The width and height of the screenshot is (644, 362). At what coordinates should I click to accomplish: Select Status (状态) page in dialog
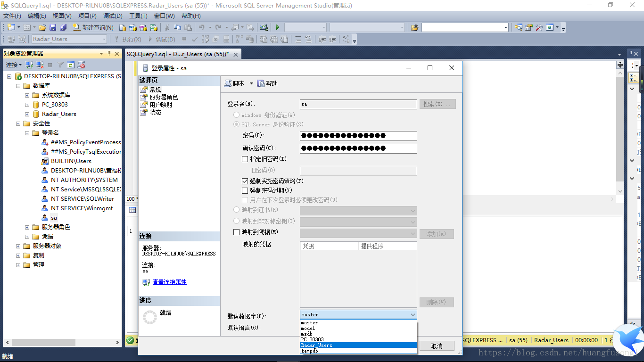[x=155, y=112]
